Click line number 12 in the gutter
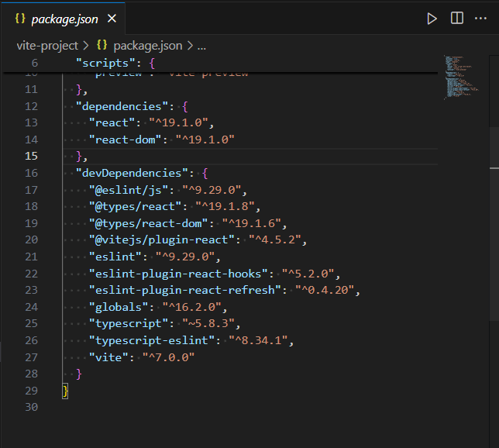This screenshot has width=499, height=448. 31,106
